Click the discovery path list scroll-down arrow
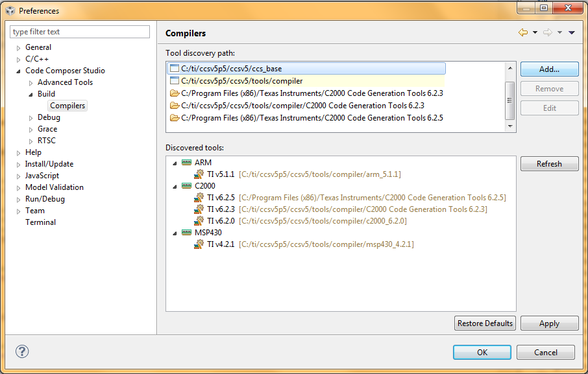Screen dimensions: 588x374 tap(509, 126)
